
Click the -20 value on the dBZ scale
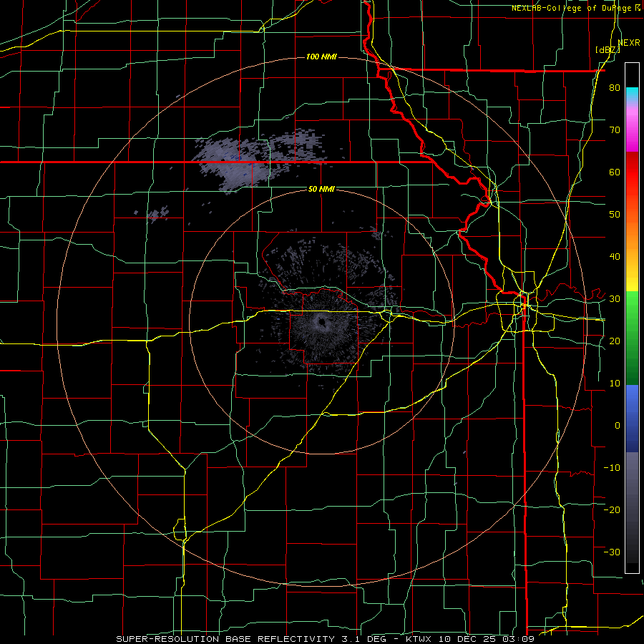click(612, 510)
